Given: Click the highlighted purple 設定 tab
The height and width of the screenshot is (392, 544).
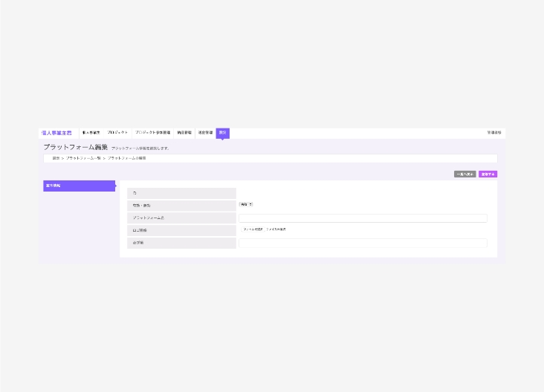Looking at the screenshot, I should (x=223, y=133).
